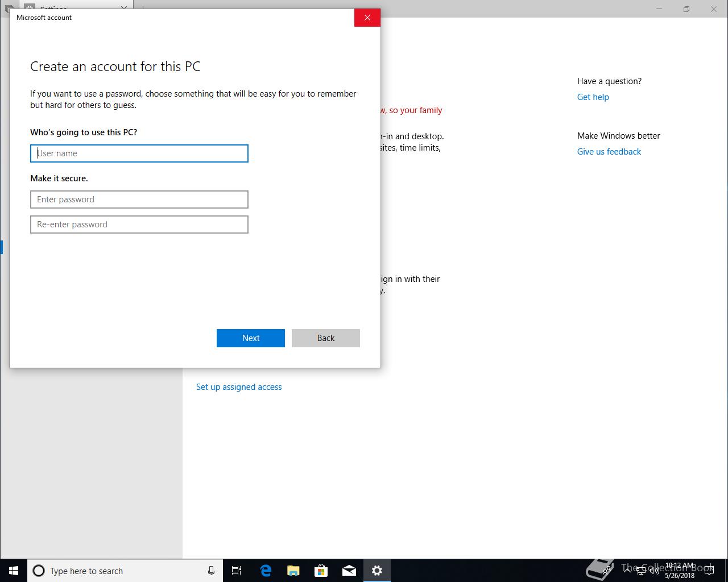Open the Windows Start menu

coord(14,571)
